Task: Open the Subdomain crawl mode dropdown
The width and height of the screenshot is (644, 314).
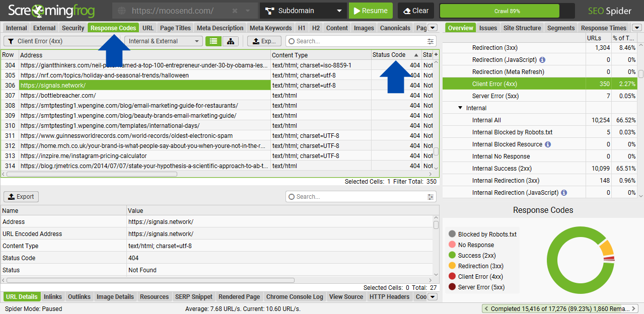Action: pyautogui.click(x=304, y=11)
